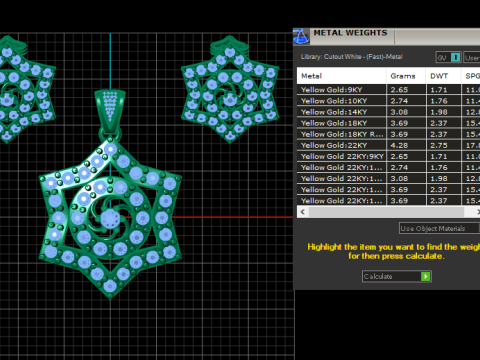This screenshot has height=360, width=480.
Task: Select the Yellow Gold:18KY R... row
Action: [388, 134]
